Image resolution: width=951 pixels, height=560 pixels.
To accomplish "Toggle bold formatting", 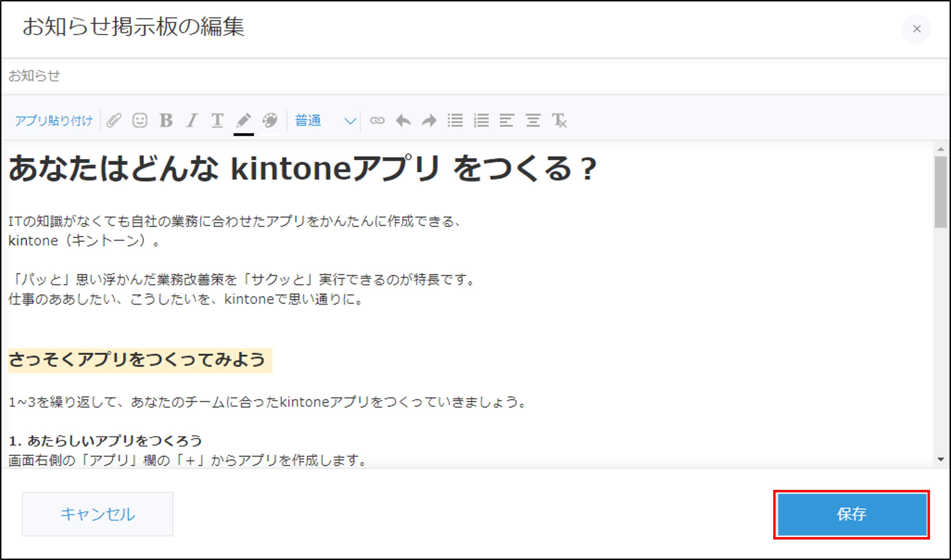I will tap(166, 121).
